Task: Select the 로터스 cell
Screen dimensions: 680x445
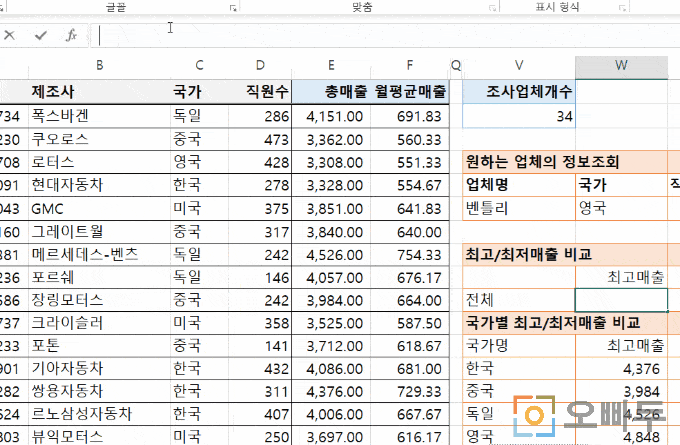Action: [x=100, y=162]
